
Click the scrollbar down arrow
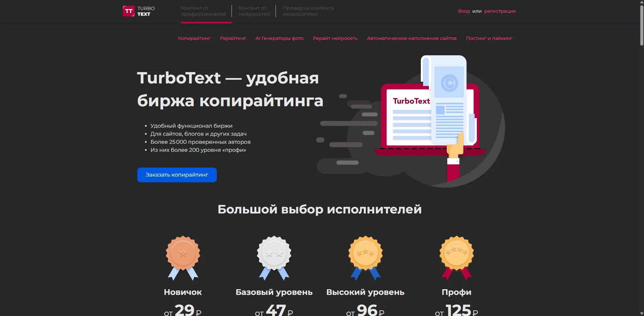[x=641, y=314]
